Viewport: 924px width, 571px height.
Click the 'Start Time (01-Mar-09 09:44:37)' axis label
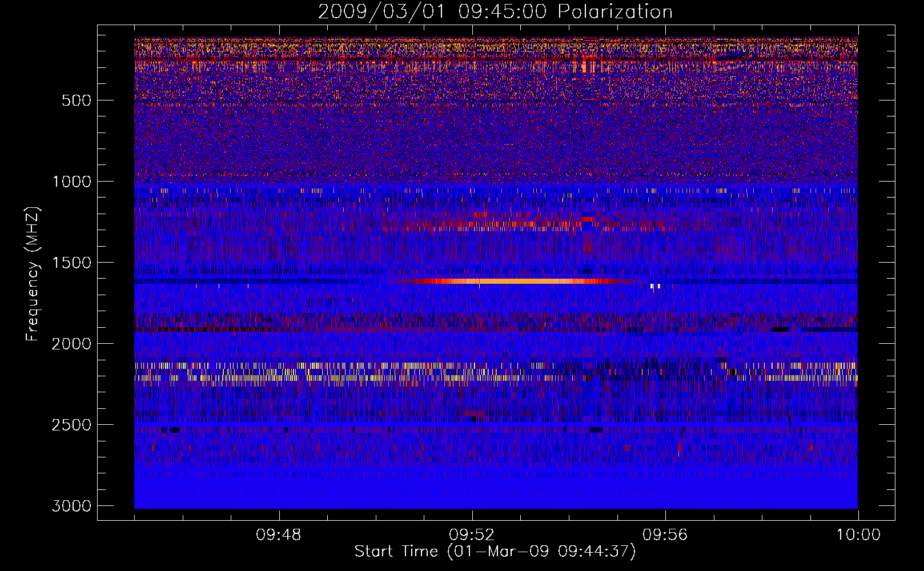[x=495, y=552]
